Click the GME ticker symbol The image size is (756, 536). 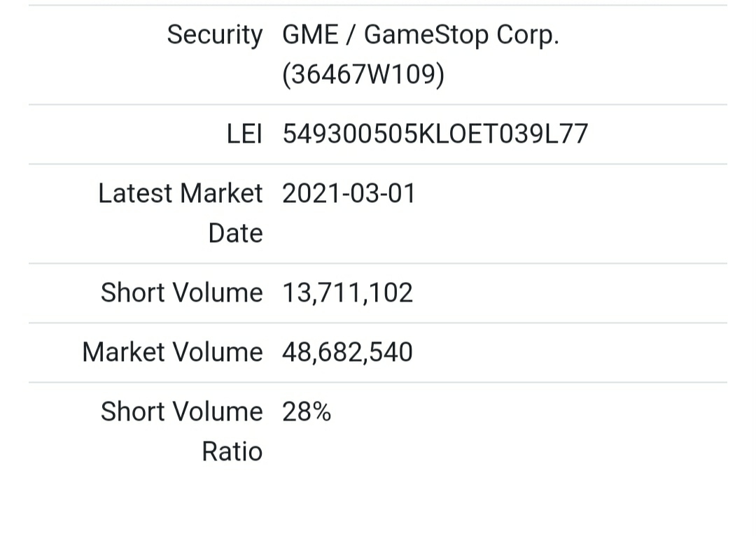click(310, 35)
